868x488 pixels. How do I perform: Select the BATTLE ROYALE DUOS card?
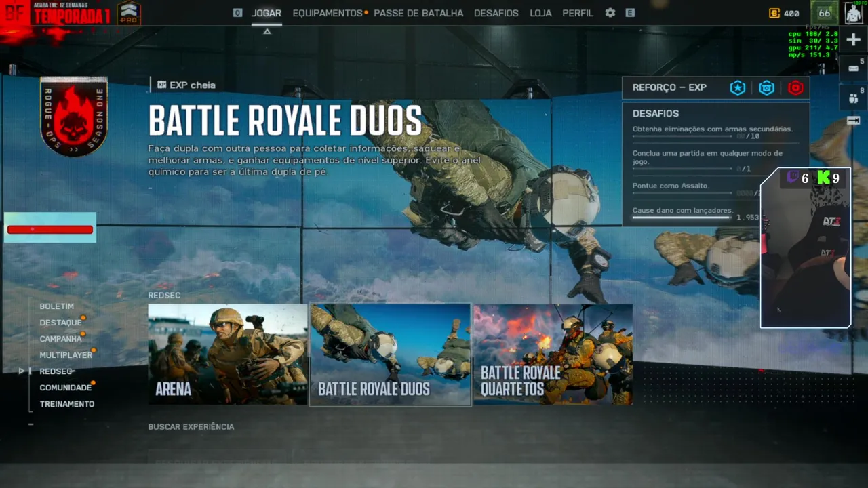[x=390, y=354]
